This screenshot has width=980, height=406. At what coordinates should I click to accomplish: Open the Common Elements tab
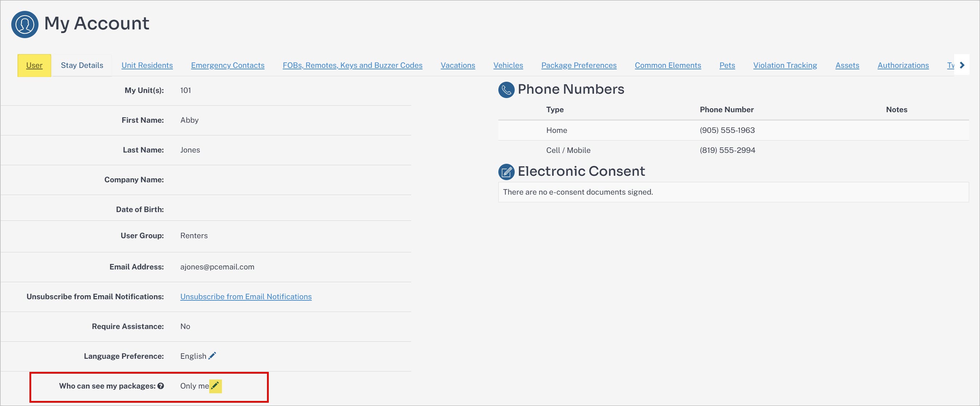[668, 65]
